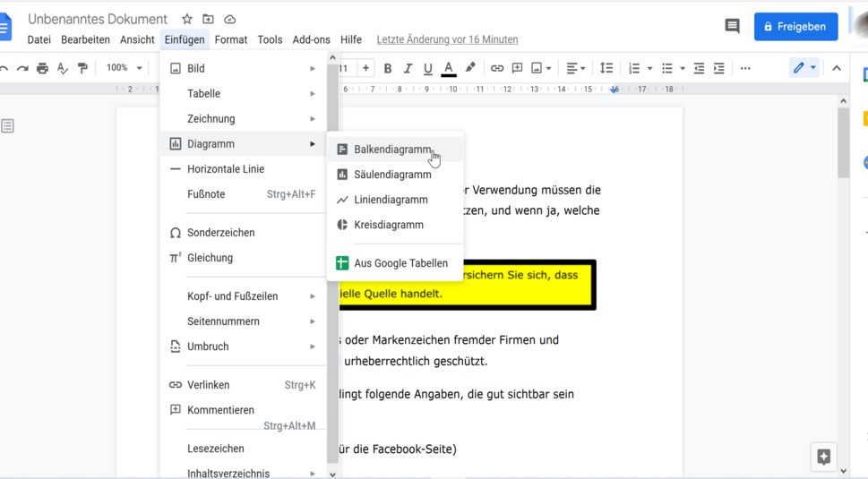Toggle underline formatting

(427, 68)
